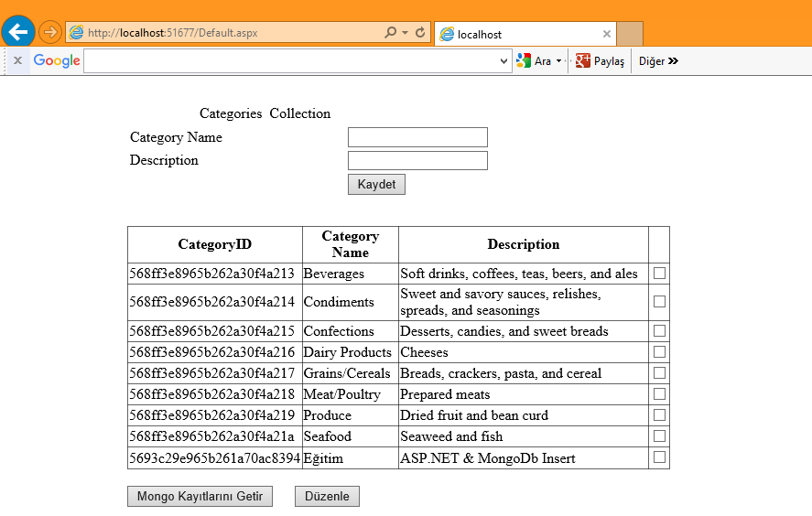Expand the address bar search dropdown arrow
The width and height of the screenshot is (812, 516).
click(x=406, y=33)
